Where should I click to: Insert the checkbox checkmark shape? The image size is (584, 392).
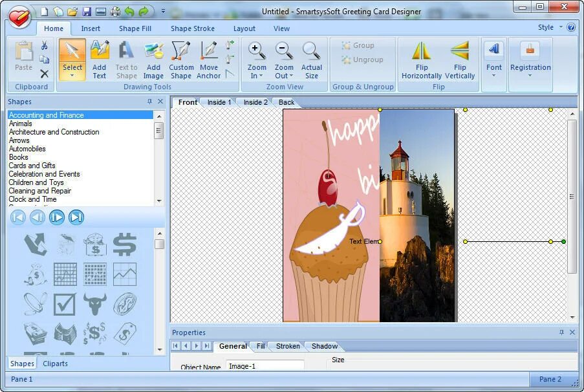click(65, 304)
